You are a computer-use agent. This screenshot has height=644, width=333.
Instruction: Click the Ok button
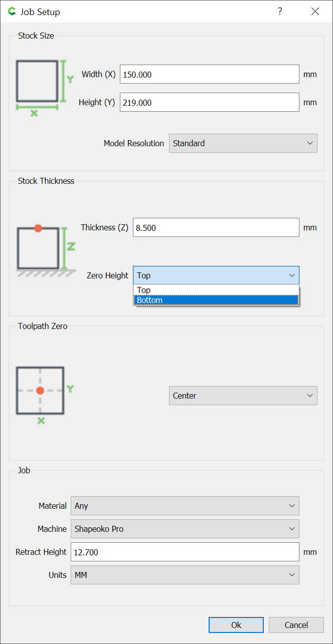236,625
